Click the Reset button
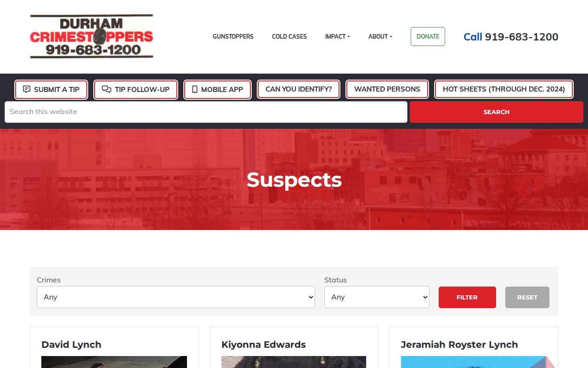The image size is (588, 368). [527, 297]
